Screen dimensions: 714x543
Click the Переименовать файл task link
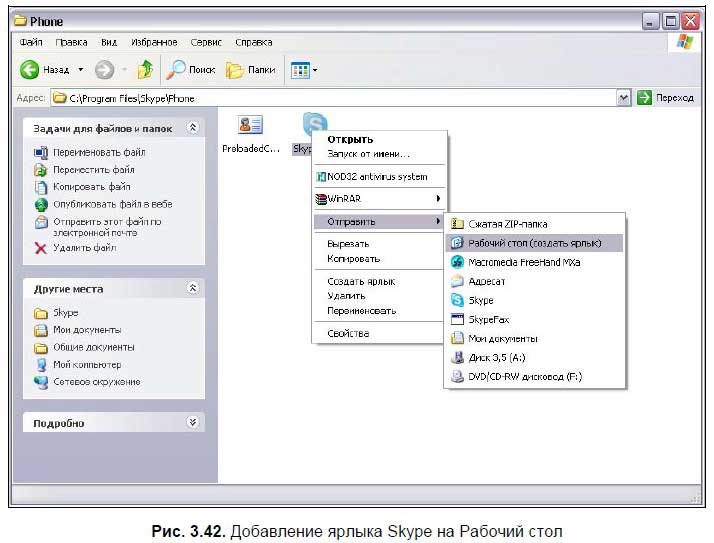98,153
